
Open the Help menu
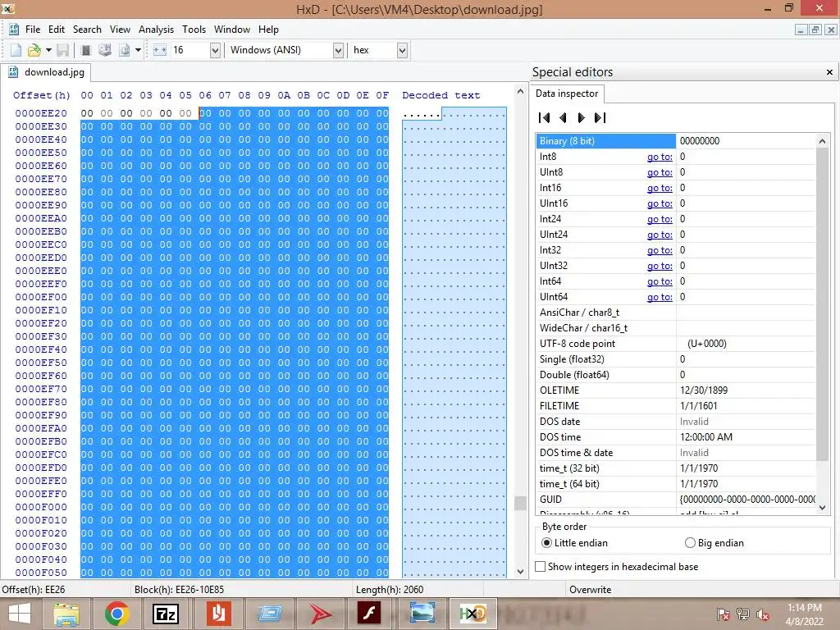268,30
